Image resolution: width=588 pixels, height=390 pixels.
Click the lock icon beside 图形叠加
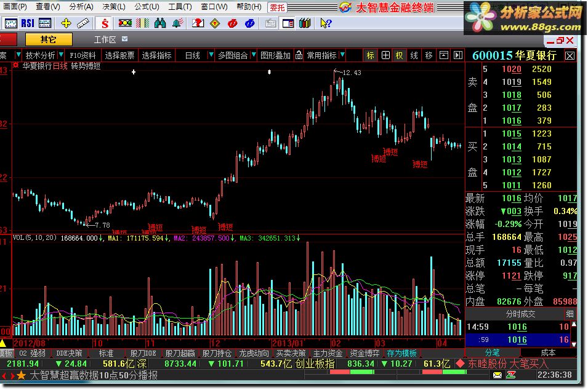tap(299, 55)
